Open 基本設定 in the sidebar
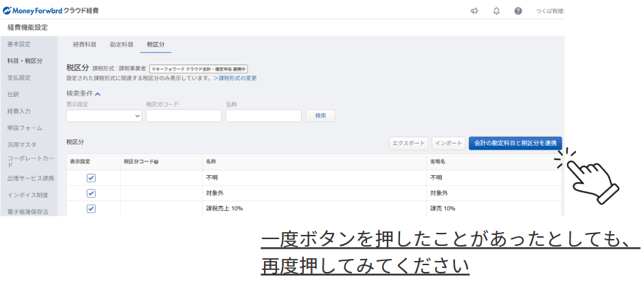This screenshot has width=644, height=283. [x=19, y=44]
